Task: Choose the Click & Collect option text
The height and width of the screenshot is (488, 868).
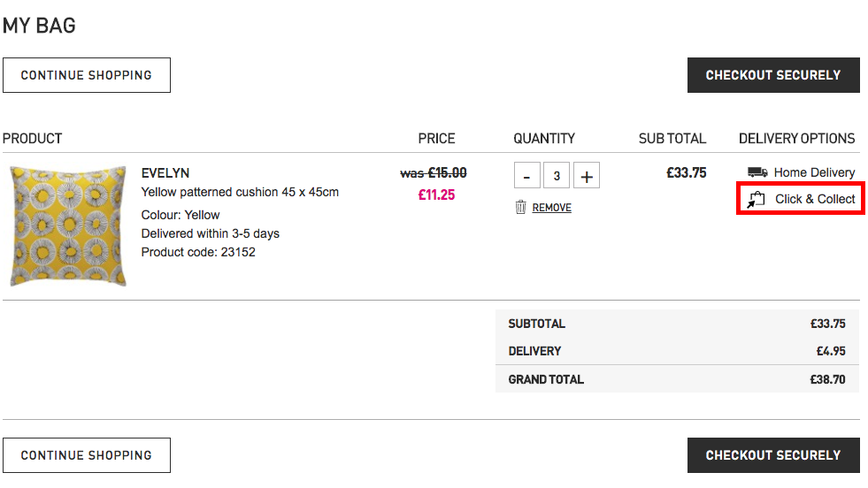Action: (x=815, y=199)
